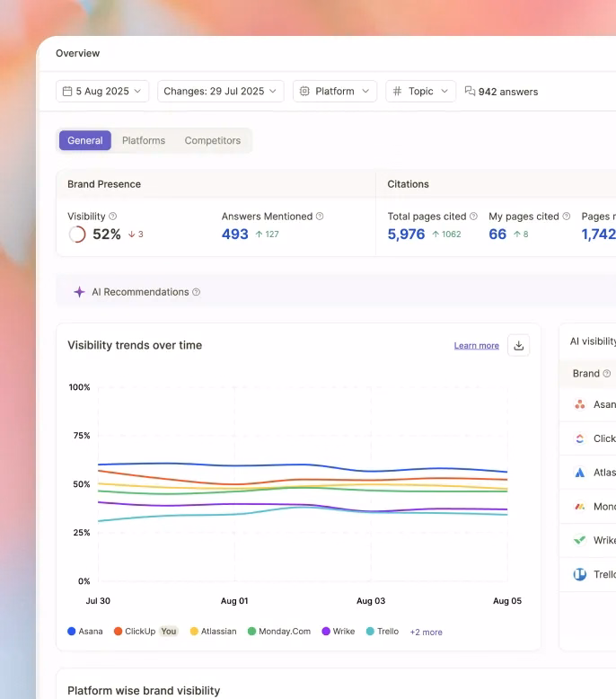Toggle the Asana legend series
616x699 pixels.
85,632
